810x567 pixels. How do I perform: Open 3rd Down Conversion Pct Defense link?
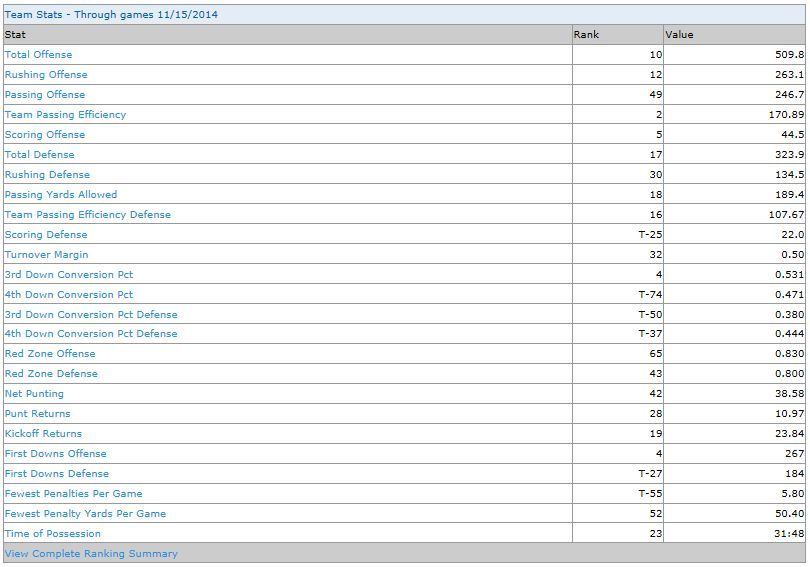pyautogui.click(x=91, y=314)
